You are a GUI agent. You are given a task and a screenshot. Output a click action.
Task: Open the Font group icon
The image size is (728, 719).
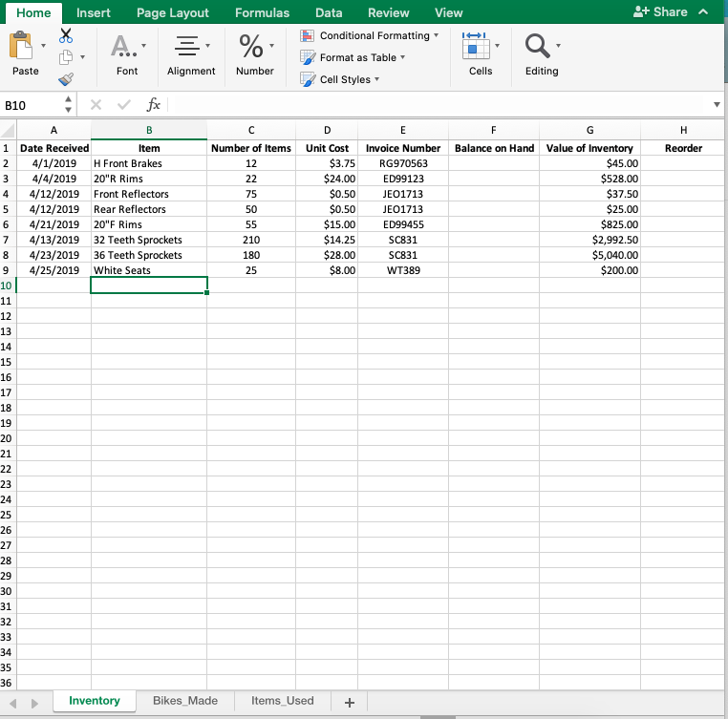(x=121, y=46)
